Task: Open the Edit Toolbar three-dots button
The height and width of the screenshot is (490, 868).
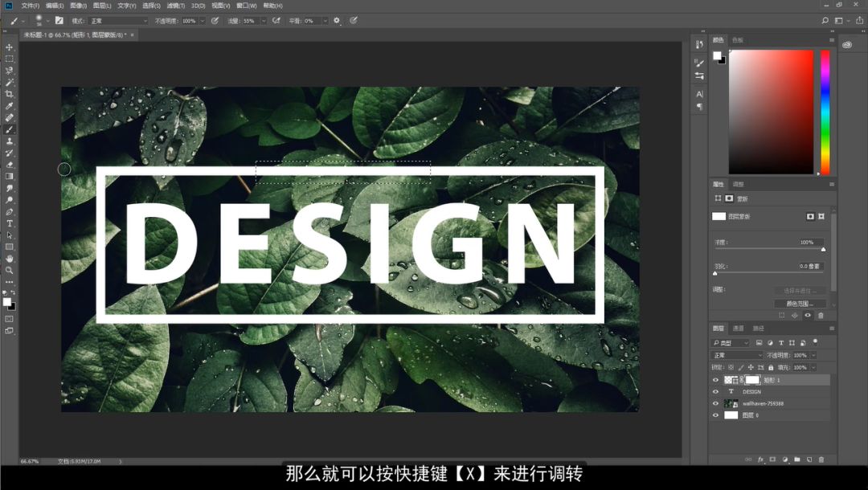Action: [10, 282]
